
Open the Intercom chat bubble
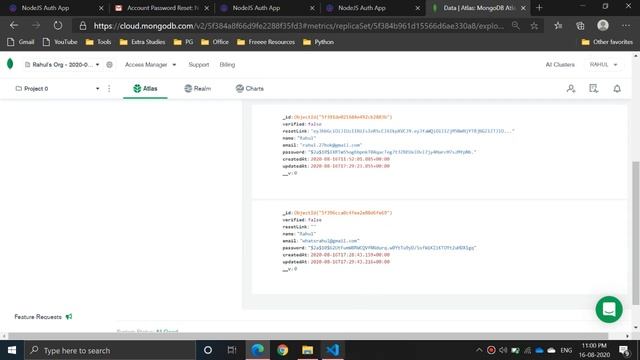[x=609, y=309]
